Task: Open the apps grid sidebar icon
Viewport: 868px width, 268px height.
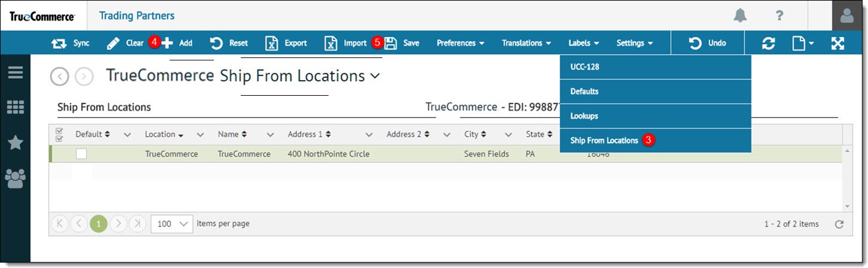Action: point(16,107)
